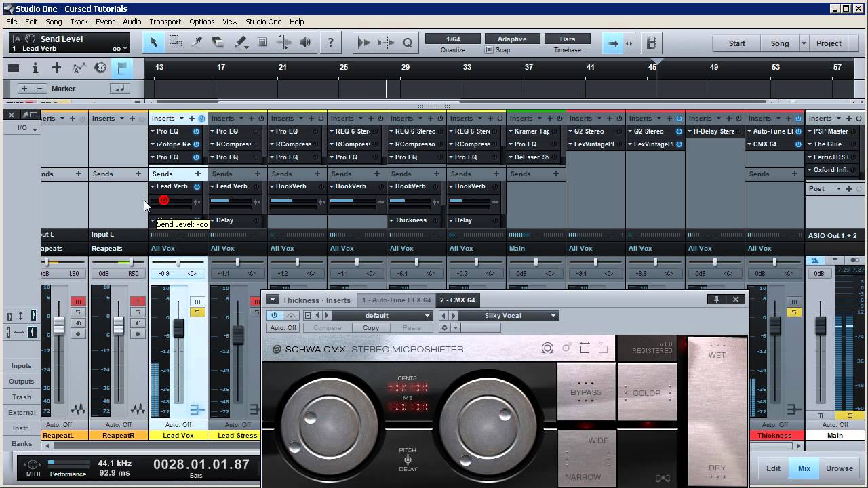Open the Inspector info icon
Viewport: 868px width, 488px height.
pos(35,68)
